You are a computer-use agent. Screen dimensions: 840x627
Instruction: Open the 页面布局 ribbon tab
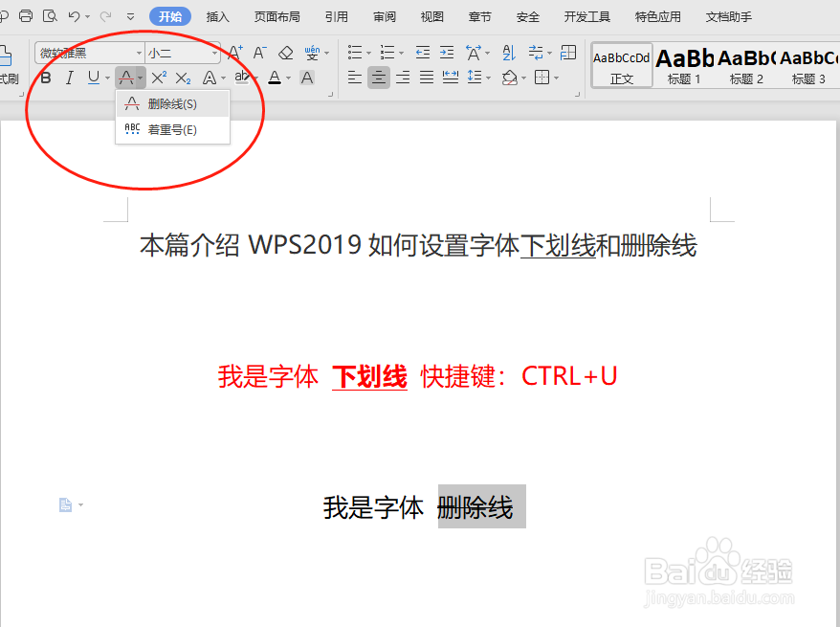276,17
